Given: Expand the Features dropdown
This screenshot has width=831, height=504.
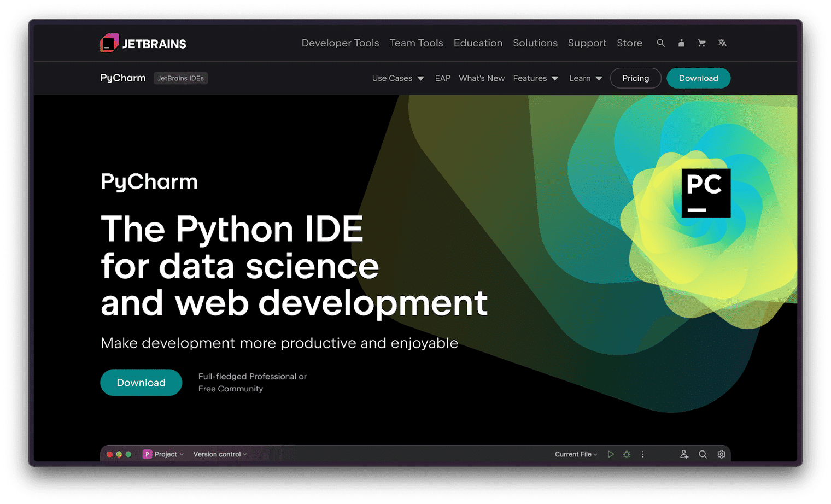Looking at the screenshot, I should pyautogui.click(x=536, y=78).
